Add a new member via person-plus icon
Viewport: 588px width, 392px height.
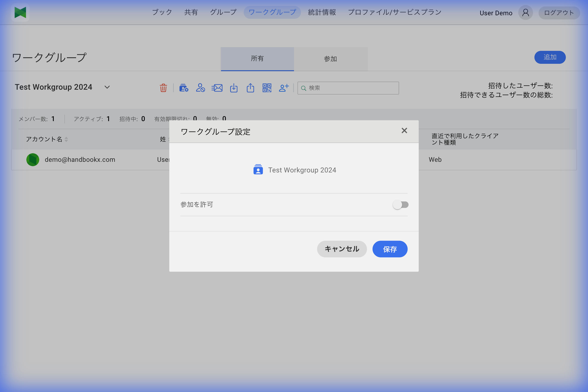tap(284, 88)
